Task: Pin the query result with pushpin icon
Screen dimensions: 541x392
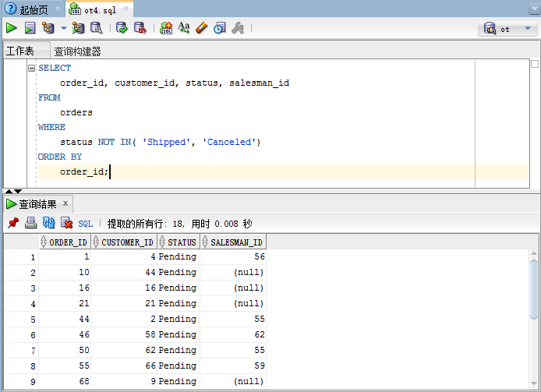Action: coord(12,223)
